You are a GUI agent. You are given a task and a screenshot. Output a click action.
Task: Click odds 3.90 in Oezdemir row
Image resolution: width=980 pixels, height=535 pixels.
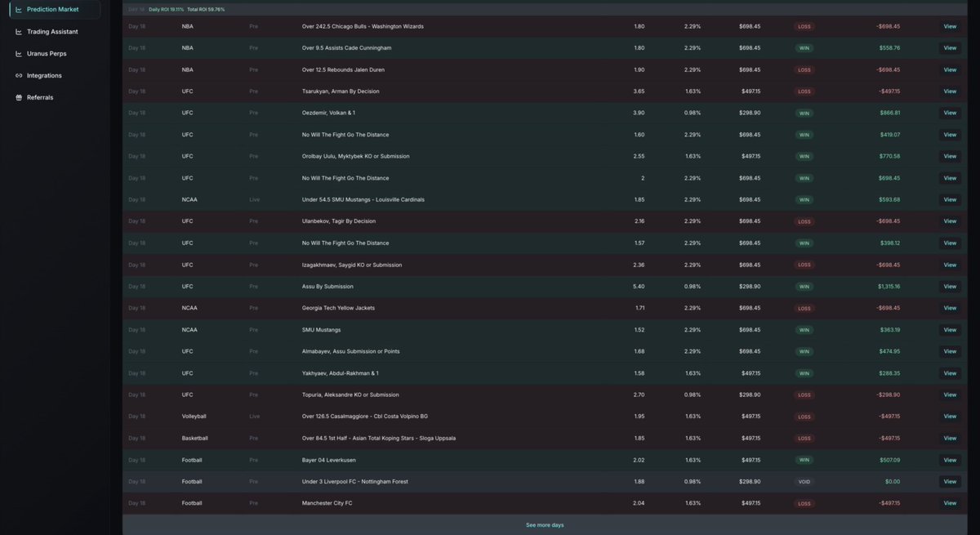tap(639, 113)
